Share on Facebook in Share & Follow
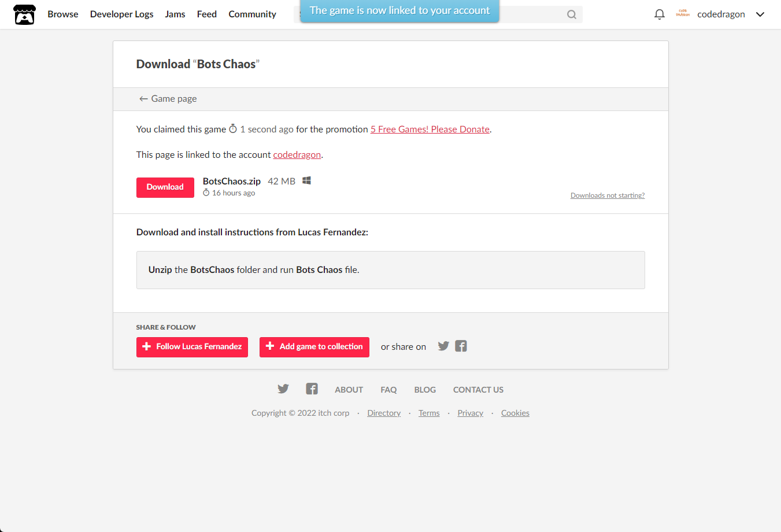The width and height of the screenshot is (781, 532). point(461,346)
